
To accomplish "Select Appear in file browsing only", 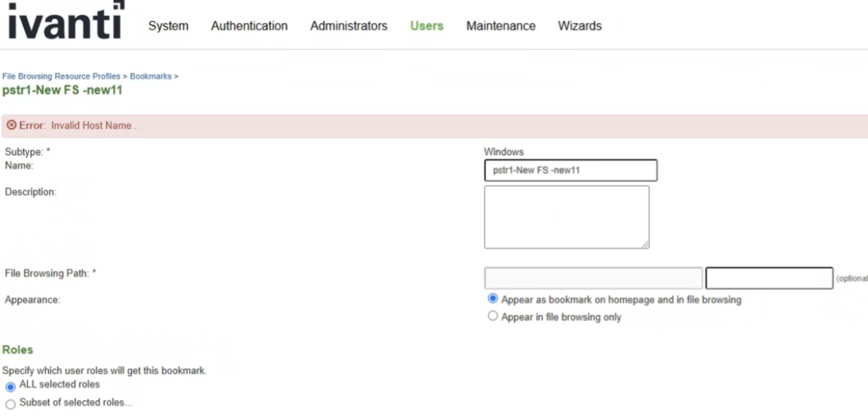I will [x=493, y=316].
